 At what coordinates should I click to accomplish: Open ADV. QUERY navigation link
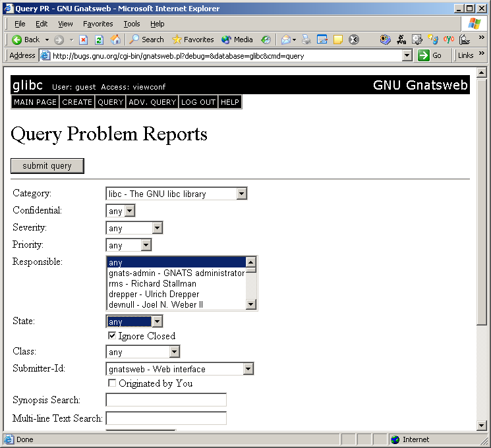[152, 102]
